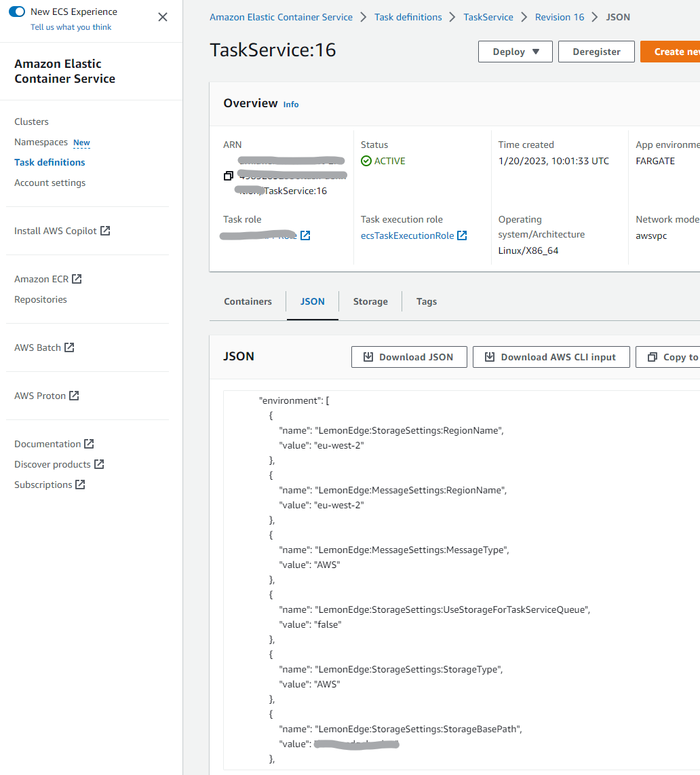The image size is (700, 775).
Task: Open Documentation in the sidebar
Action: pos(47,444)
